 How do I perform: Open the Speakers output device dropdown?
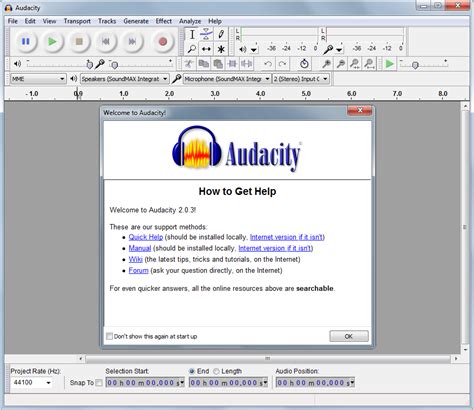(x=124, y=79)
